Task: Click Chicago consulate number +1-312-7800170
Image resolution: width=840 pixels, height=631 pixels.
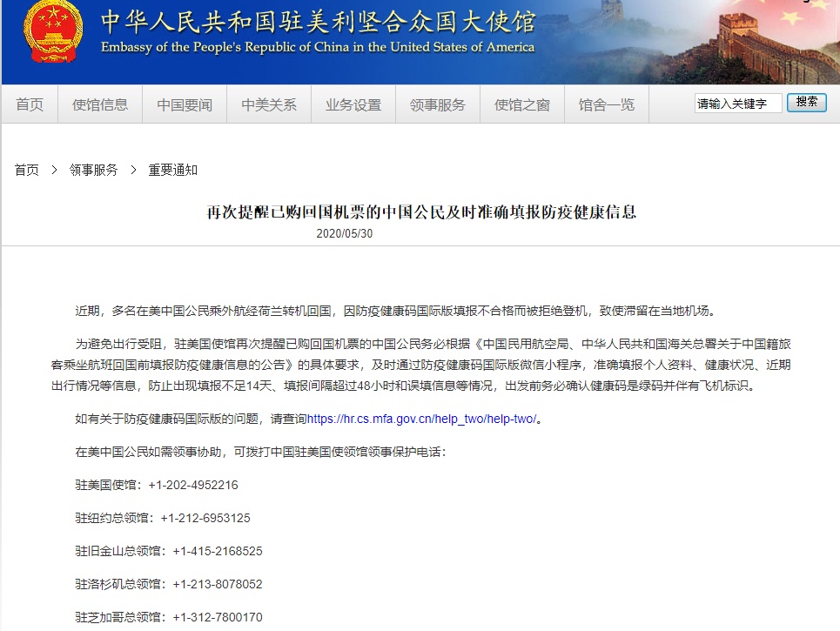Action: 218,617
